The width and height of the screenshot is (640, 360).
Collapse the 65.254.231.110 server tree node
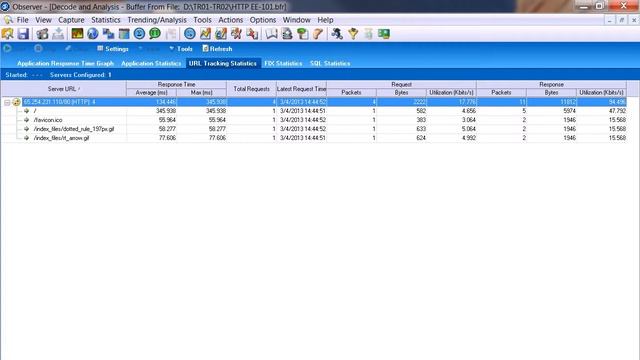[7, 102]
